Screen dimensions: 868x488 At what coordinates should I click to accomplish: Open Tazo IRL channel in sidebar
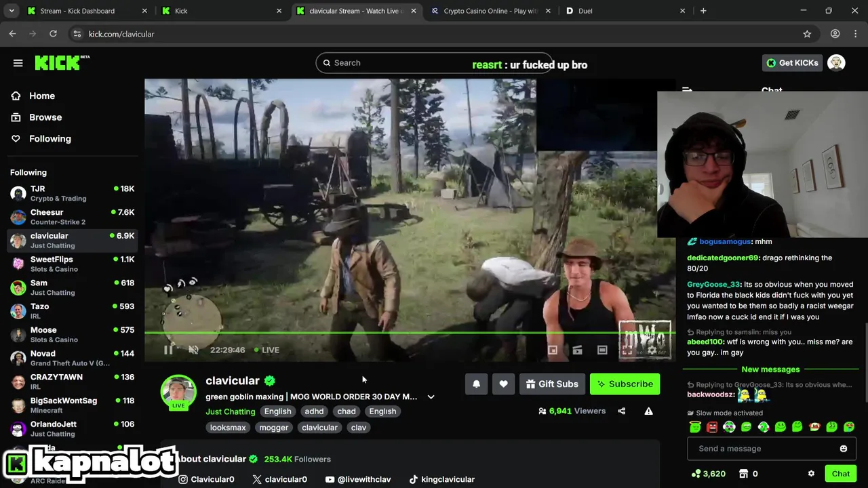(72, 311)
